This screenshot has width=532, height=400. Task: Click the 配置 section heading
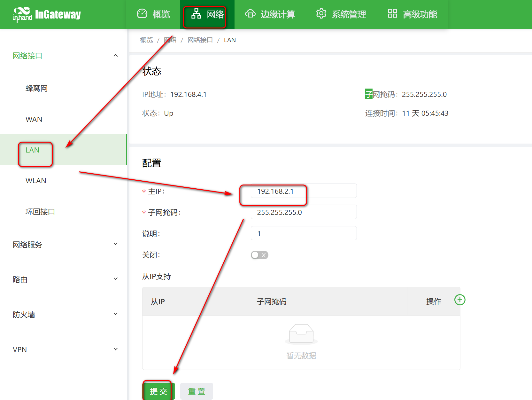click(x=152, y=163)
